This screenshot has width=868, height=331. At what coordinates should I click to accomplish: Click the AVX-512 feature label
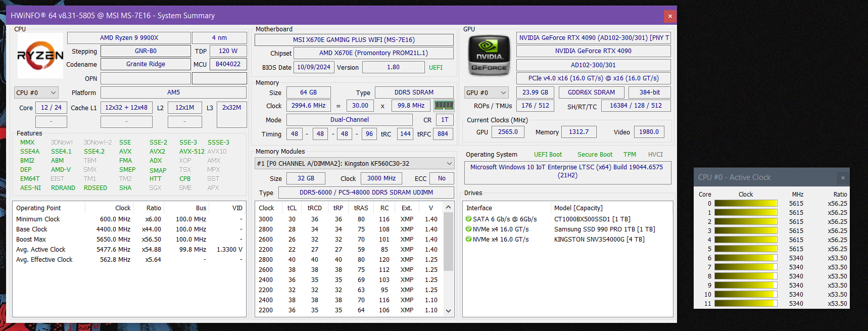[191, 152]
